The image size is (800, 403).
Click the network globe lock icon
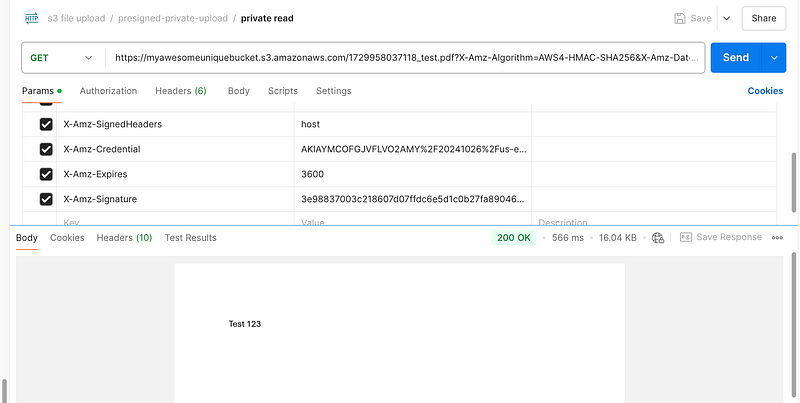click(x=658, y=238)
